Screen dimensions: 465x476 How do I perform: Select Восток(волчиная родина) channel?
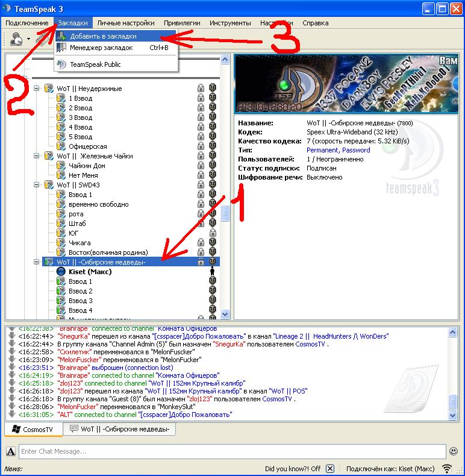point(108,252)
